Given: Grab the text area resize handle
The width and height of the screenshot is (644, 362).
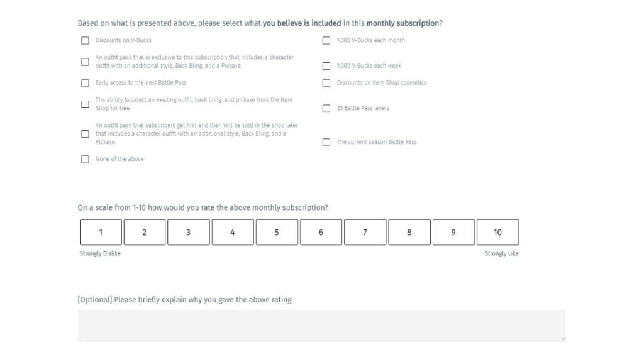Looking at the screenshot, I should tap(563, 339).
